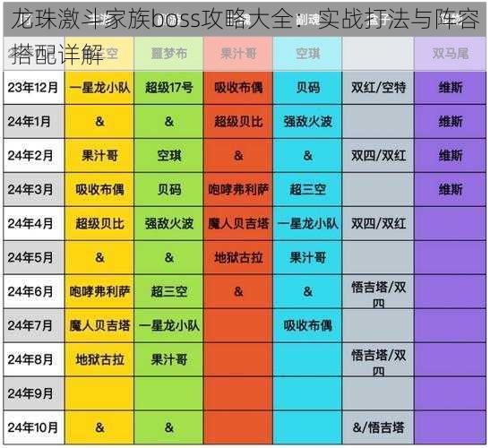Click the red & cell in 24年2月 row

[x=238, y=155]
